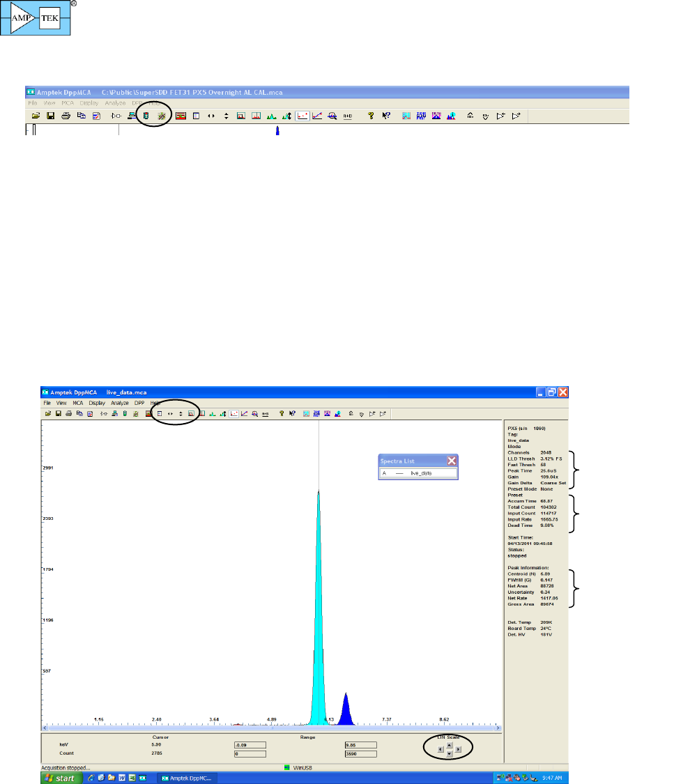Open File menu in live_data window

[47, 403]
